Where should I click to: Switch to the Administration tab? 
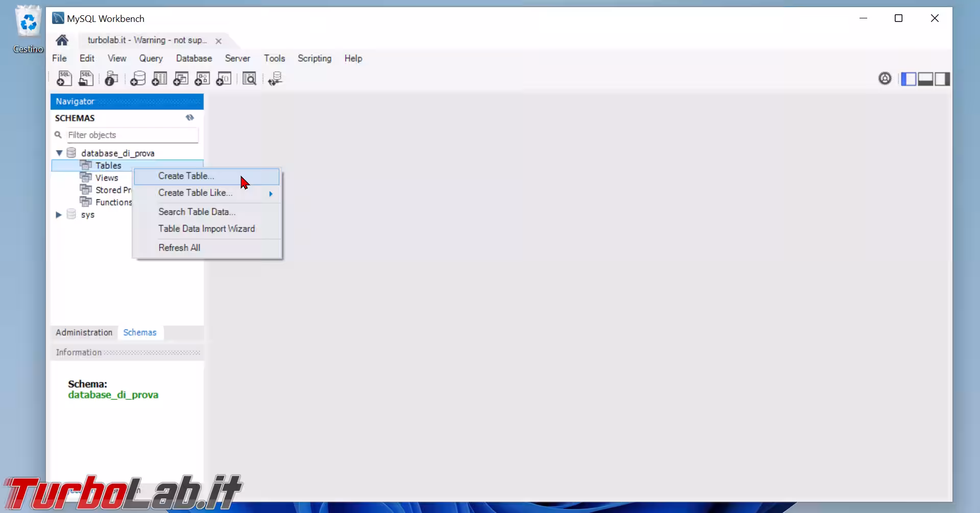coord(84,332)
